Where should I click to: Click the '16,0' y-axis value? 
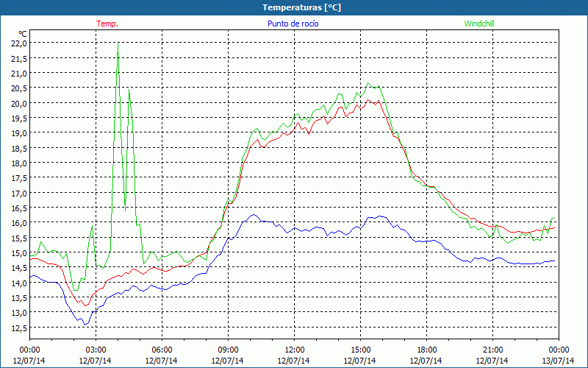[19, 223]
